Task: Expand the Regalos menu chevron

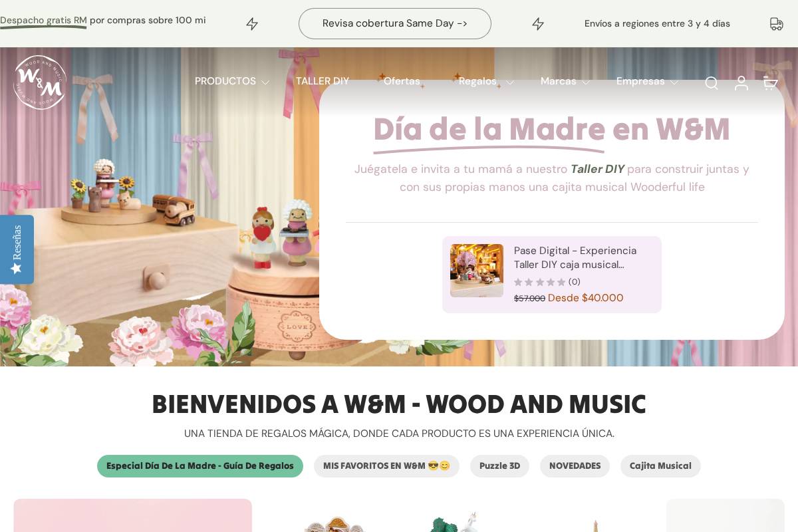Action: pos(509,82)
